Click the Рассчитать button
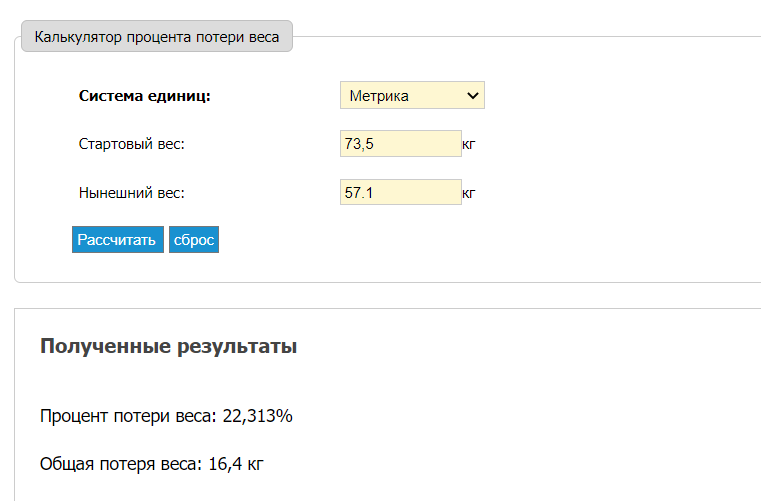This screenshot has width=761, height=501. click(118, 239)
